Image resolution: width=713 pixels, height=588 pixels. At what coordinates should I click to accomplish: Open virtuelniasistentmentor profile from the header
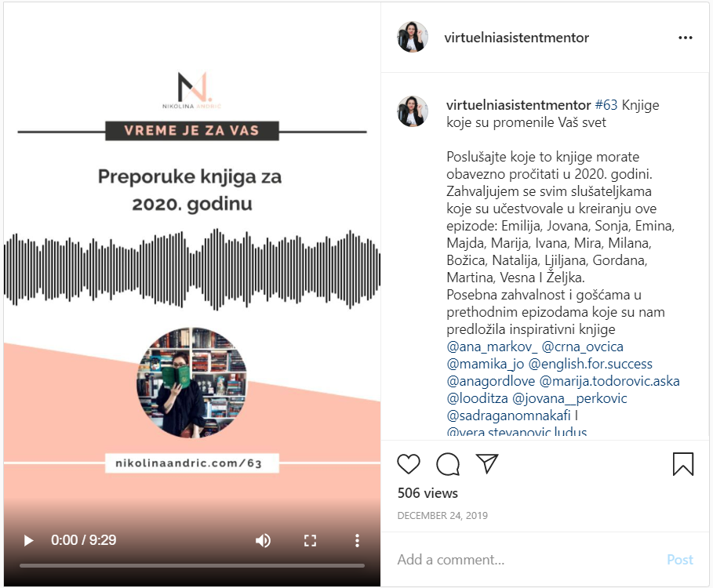tap(517, 38)
